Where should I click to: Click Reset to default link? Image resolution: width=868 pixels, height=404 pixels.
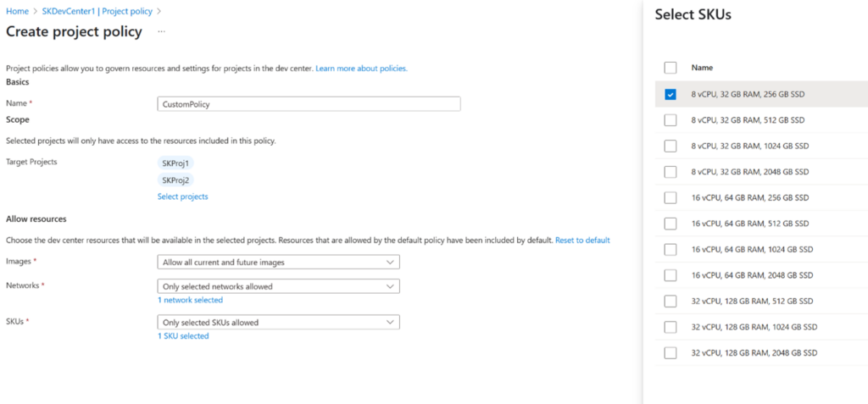(582, 241)
